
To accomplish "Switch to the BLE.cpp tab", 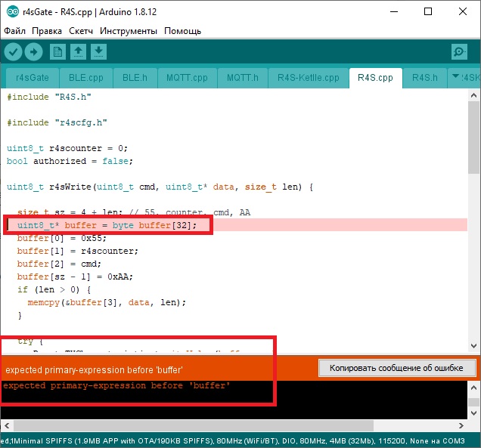I will 86,78.
